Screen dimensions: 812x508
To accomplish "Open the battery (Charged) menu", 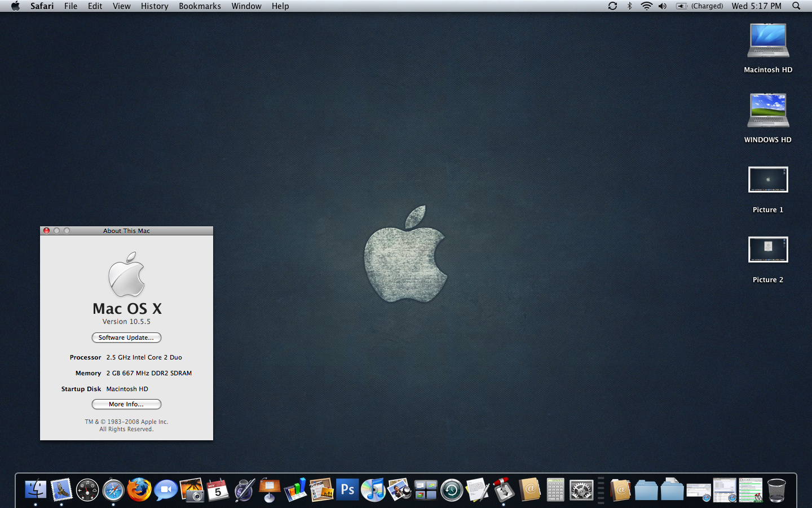I will tap(700, 6).
